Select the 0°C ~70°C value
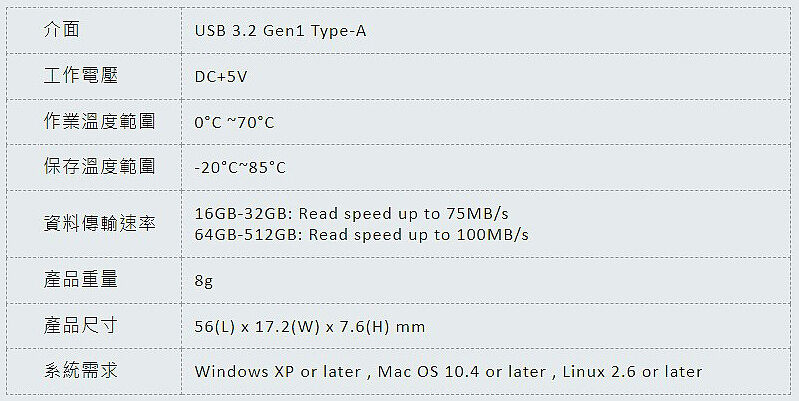 click(234, 123)
